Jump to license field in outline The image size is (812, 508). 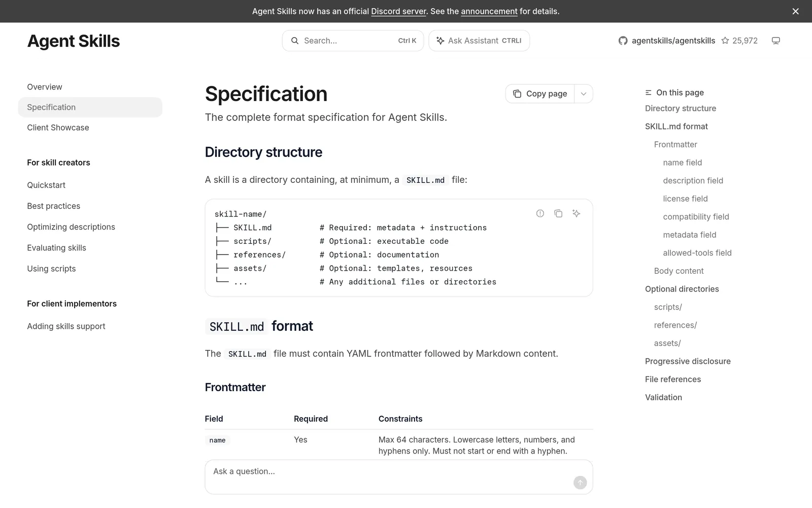(686, 199)
